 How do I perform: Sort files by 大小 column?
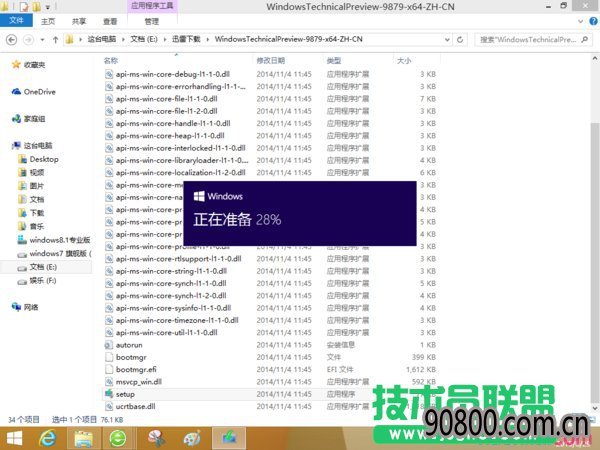tap(404, 60)
